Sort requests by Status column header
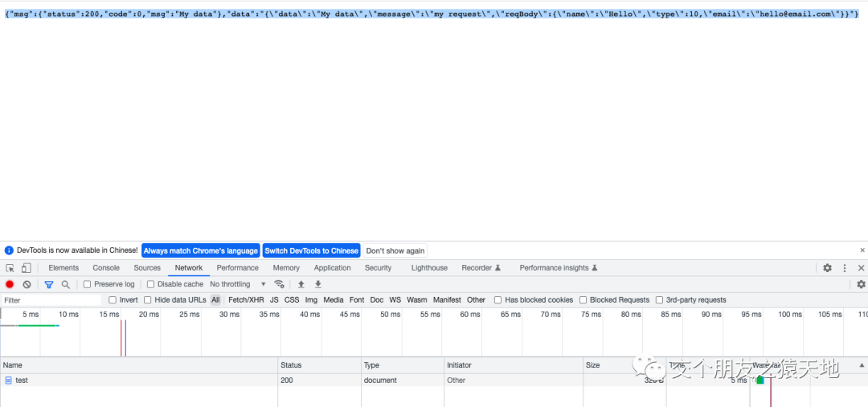Image resolution: width=868 pixels, height=407 pixels. [319, 365]
